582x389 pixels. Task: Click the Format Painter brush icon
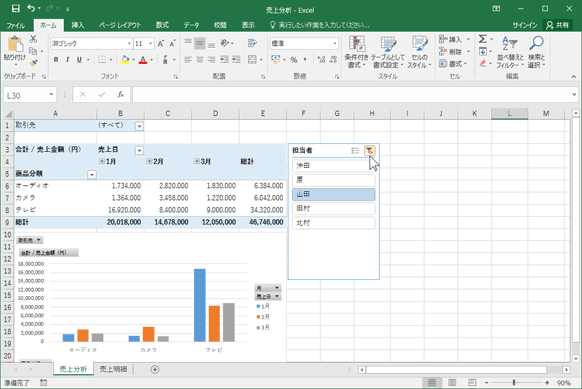coord(33,63)
